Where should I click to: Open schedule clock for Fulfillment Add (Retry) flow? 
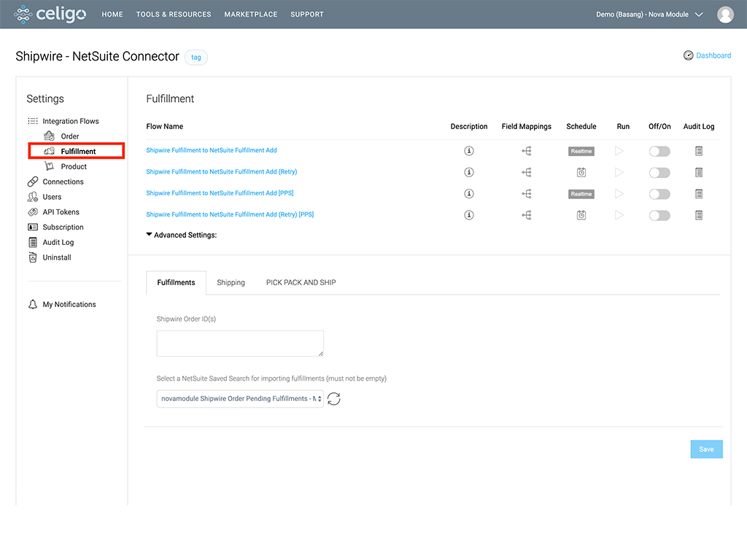coord(581,172)
